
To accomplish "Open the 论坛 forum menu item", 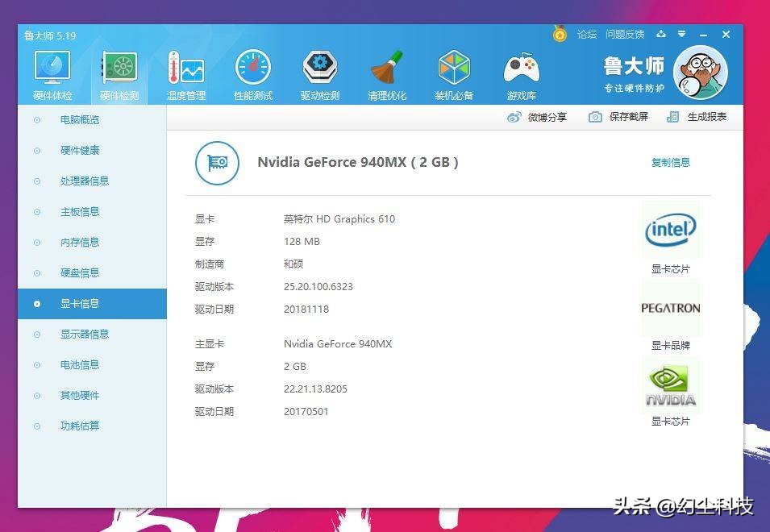I will 586,34.
